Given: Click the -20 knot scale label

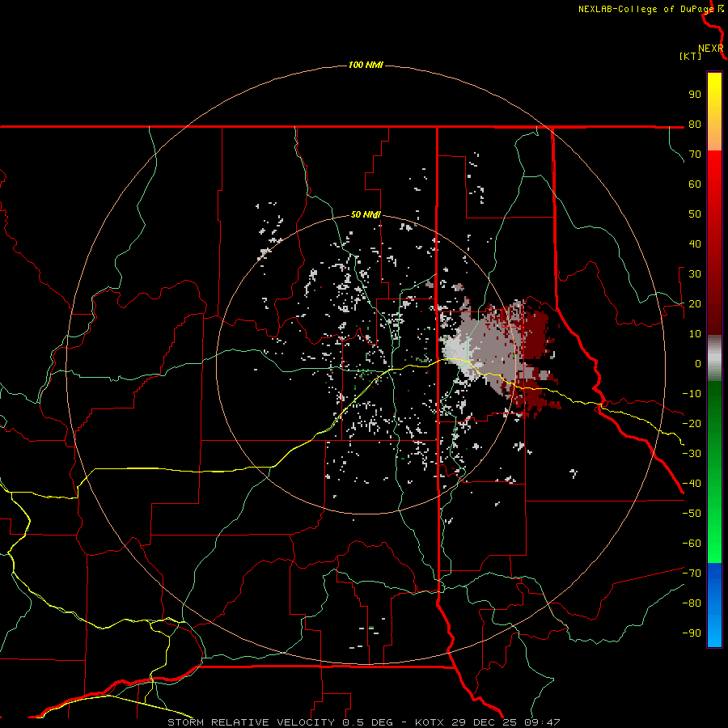Looking at the screenshot, I should [x=692, y=424].
